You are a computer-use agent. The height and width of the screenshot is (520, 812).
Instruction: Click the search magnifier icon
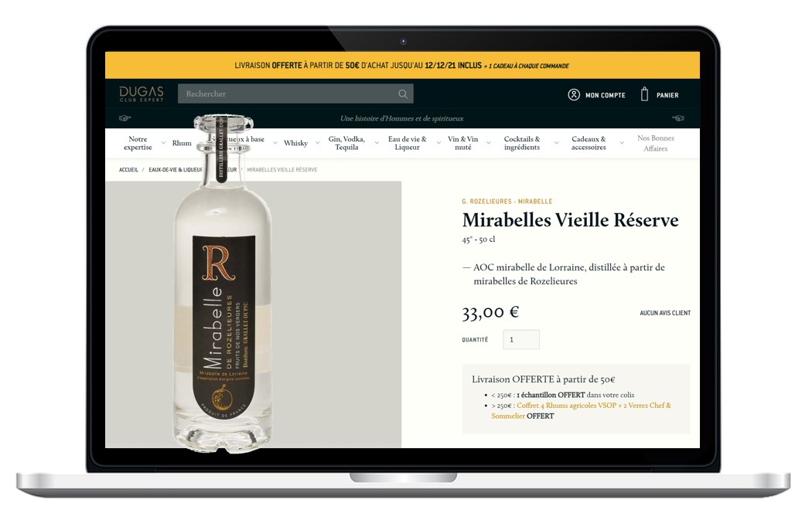pos(402,94)
